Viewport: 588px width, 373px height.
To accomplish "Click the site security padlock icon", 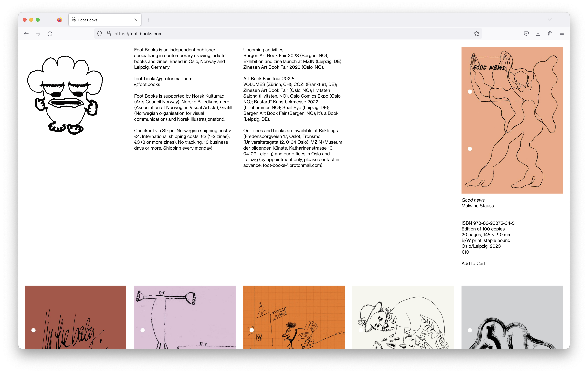I will pos(109,34).
